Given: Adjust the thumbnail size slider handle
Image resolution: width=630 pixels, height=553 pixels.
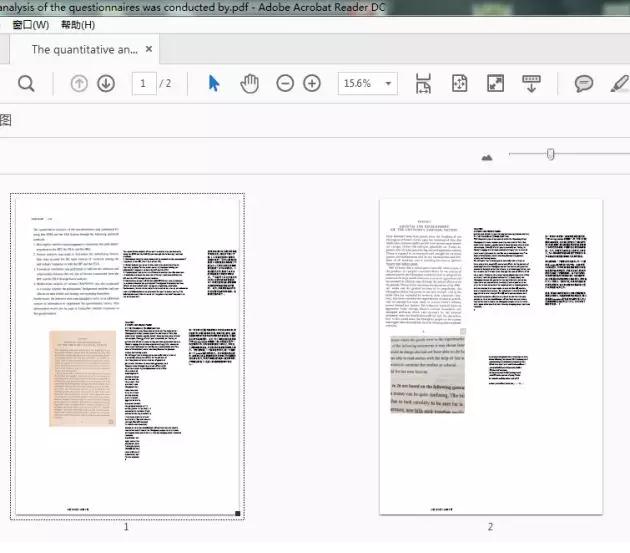Looking at the screenshot, I should tap(550, 154).
